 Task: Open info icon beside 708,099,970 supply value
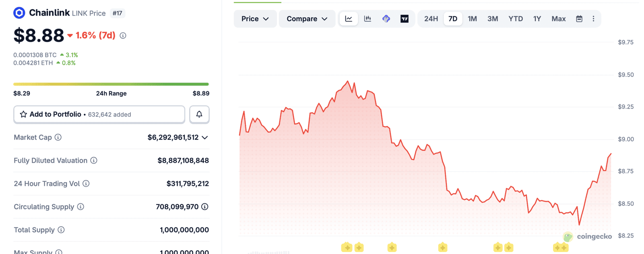205,207
